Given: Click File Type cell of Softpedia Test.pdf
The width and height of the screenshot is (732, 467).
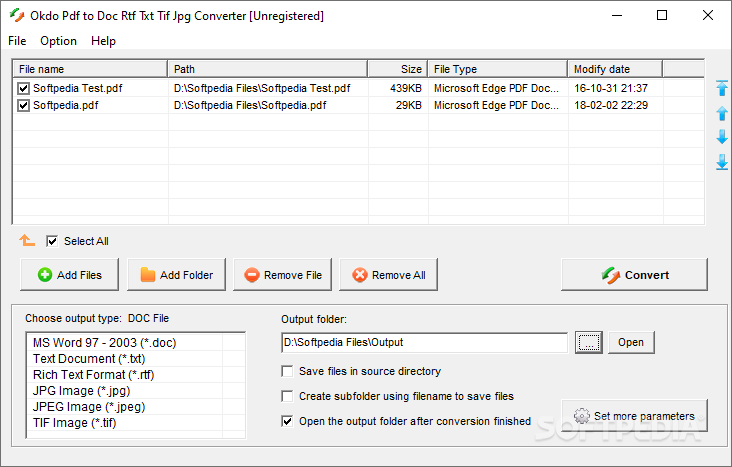Looking at the screenshot, I should click(x=496, y=88).
